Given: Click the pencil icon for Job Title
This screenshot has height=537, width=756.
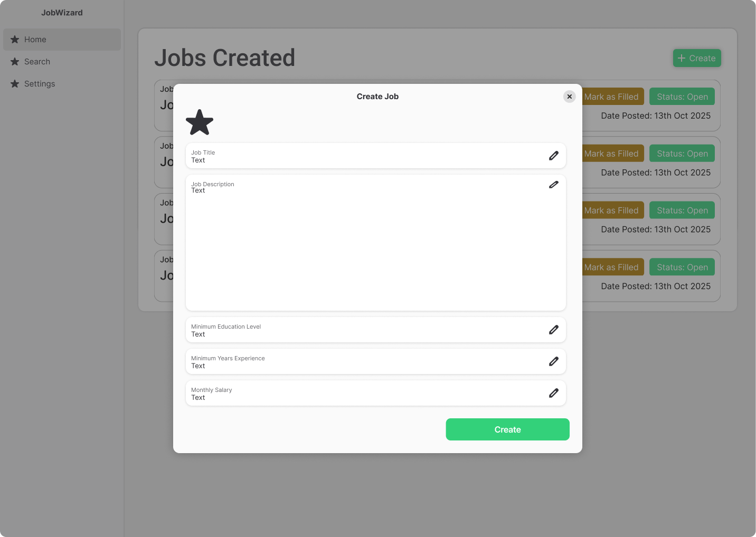Looking at the screenshot, I should pyautogui.click(x=553, y=156).
